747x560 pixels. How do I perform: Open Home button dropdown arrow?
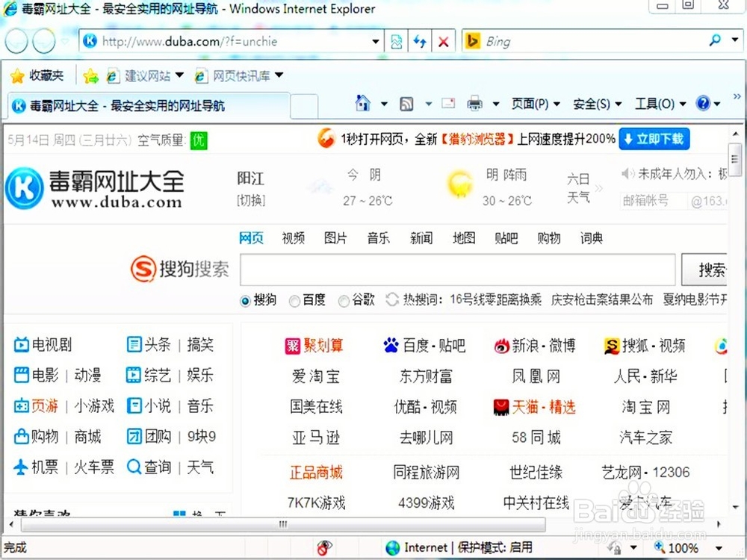tap(384, 104)
